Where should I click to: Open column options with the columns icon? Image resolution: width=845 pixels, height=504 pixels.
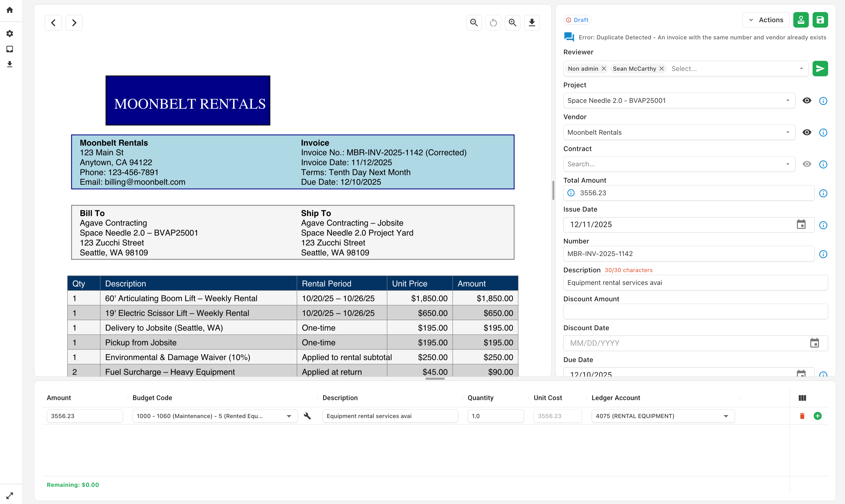[x=802, y=398]
